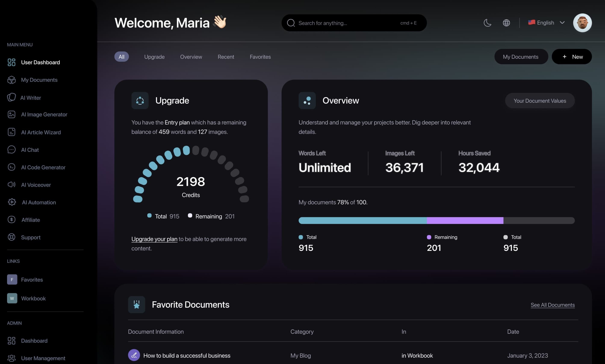The image size is (605, 364).
Task: Click the AI Voiceover speaker icon
Action: (11, 184)
